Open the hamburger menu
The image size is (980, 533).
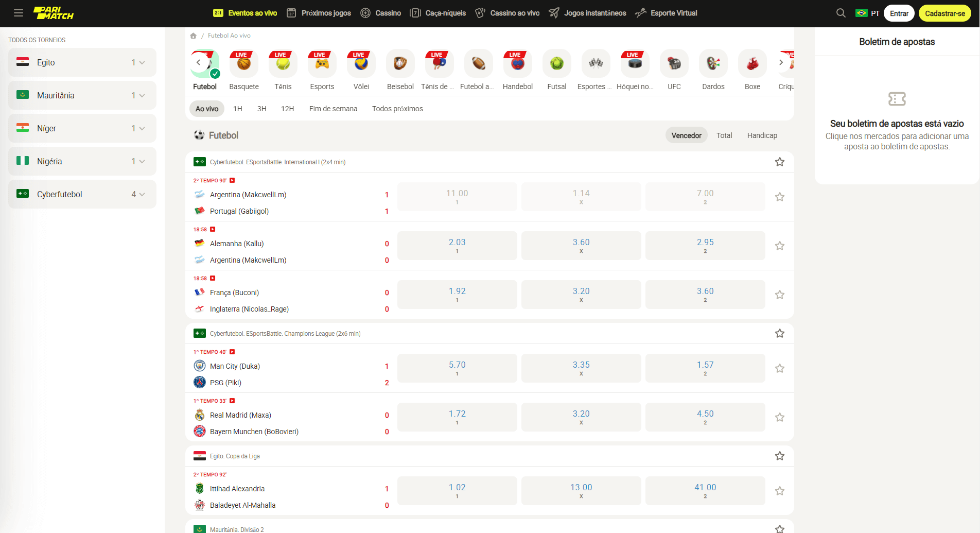(19, 13)
